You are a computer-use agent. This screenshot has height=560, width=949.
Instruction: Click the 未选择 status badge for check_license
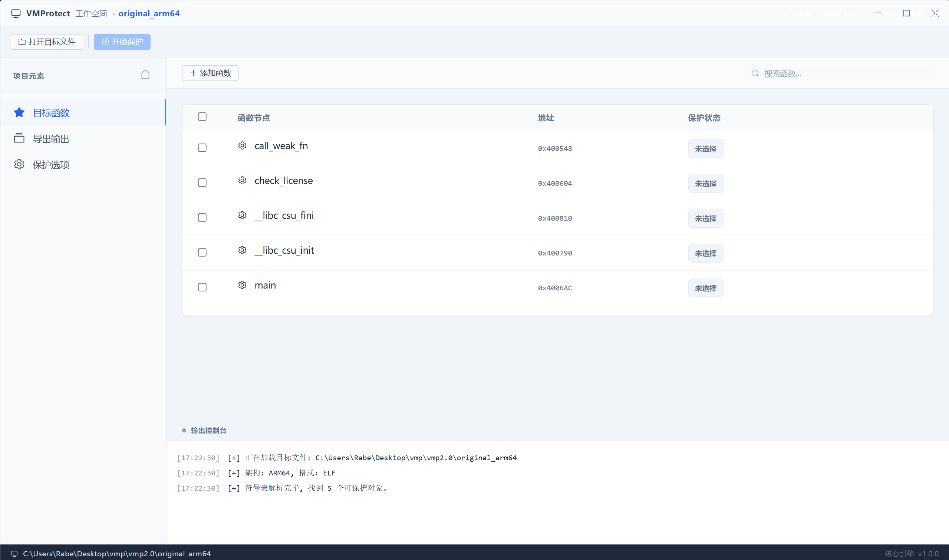pyautogui.click(x=706, y=184)
